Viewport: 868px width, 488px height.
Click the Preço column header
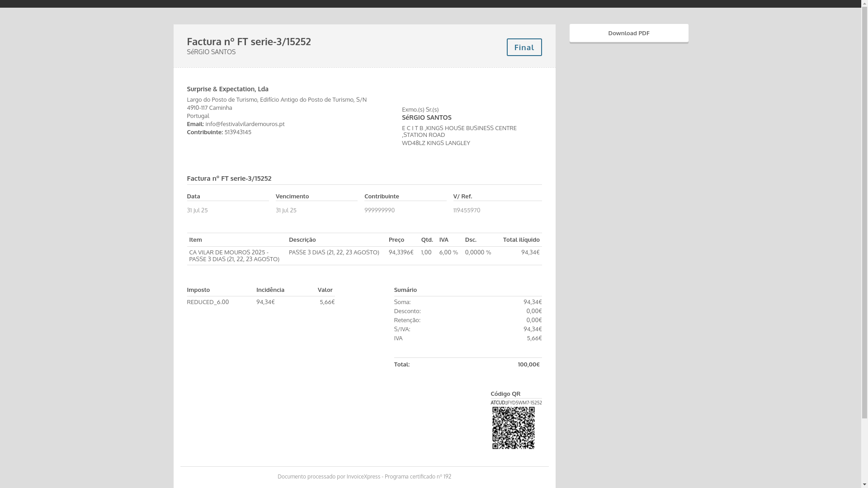tap(396, 240)
